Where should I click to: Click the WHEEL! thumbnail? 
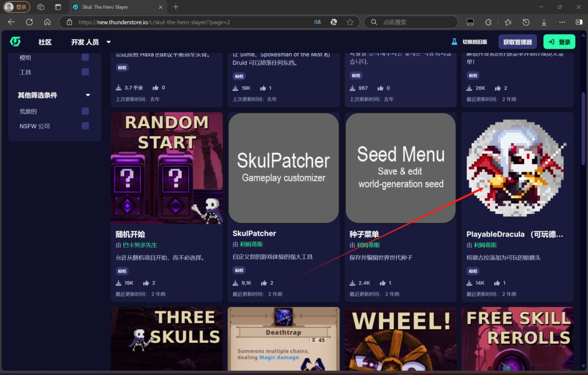[401, 339]
